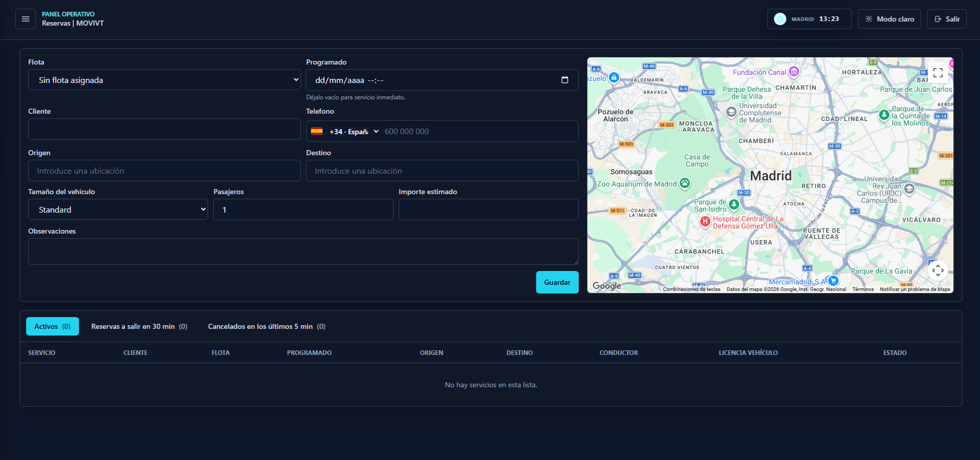Click the DESTINO column header
The width and height of the screenshot is (980, 460).
click(519, 353)
